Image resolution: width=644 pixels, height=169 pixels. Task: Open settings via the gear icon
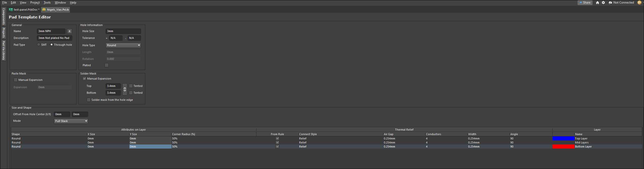603,3
